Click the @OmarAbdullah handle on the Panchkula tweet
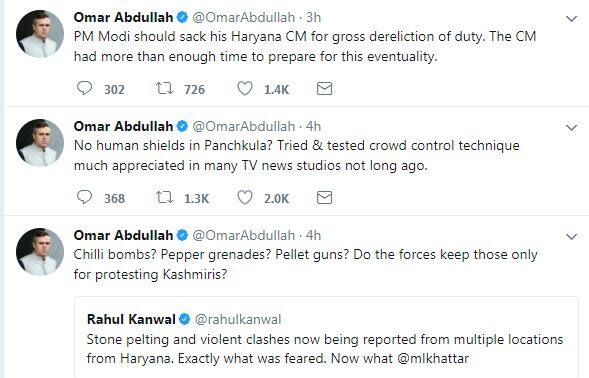 pos(244,126)
